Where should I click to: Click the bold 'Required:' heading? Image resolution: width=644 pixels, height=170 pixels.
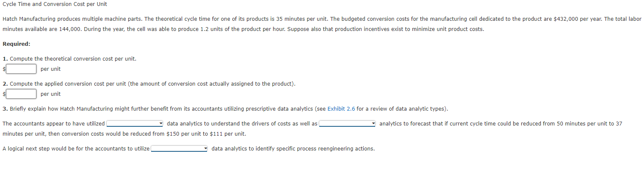tap(16, 44)
